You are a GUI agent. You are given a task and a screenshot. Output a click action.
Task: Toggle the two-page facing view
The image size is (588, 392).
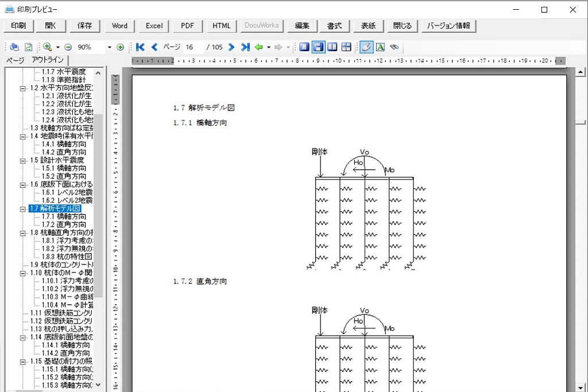(332, 47)
